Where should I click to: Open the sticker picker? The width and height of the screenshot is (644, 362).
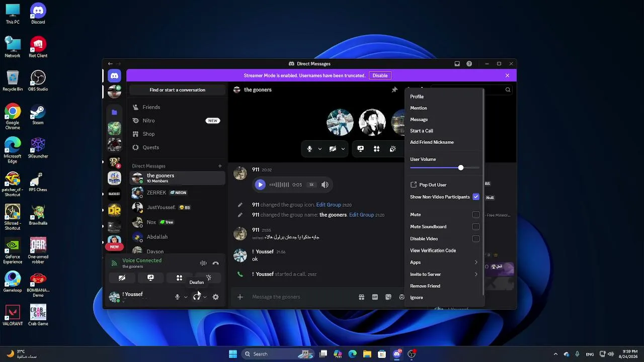[388, 297]
